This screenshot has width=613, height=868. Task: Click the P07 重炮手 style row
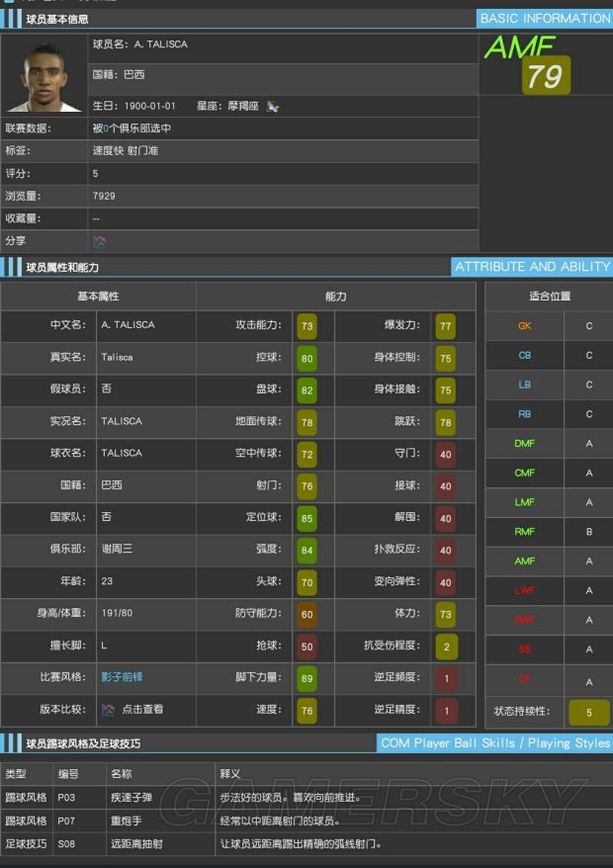pyautogui.click(x=306, y=821)
